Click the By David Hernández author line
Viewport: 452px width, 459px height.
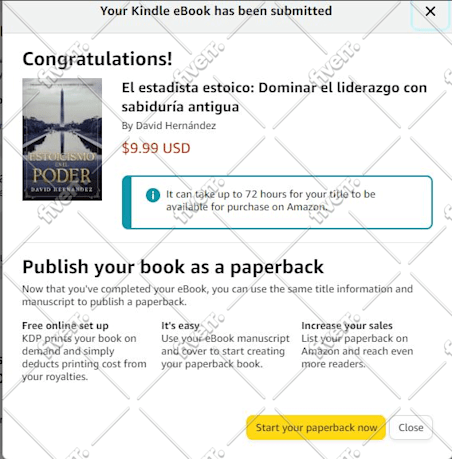[169, 126]
